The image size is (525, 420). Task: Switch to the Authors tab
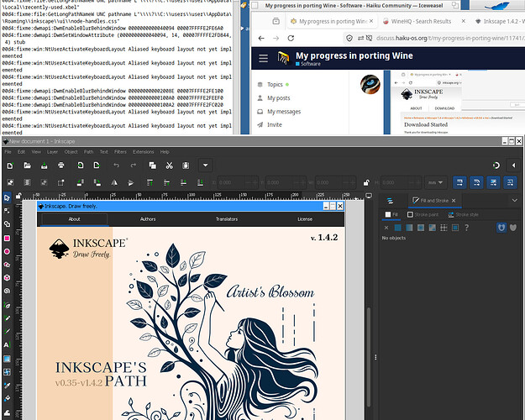tap(148, 219)
